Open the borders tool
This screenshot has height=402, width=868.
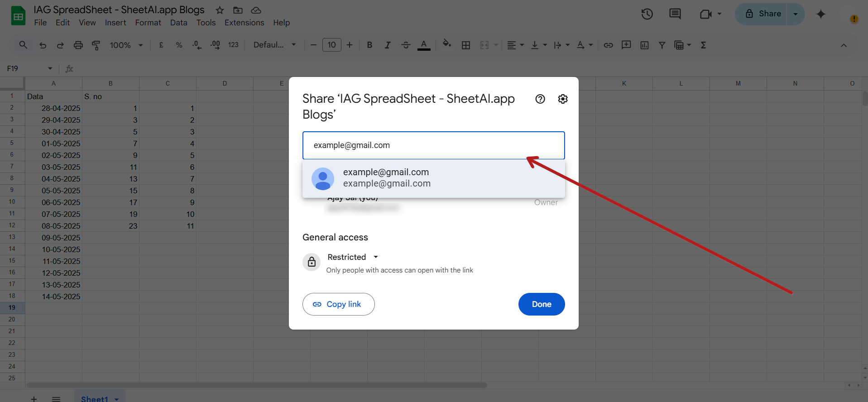click(x=466, y=45)
